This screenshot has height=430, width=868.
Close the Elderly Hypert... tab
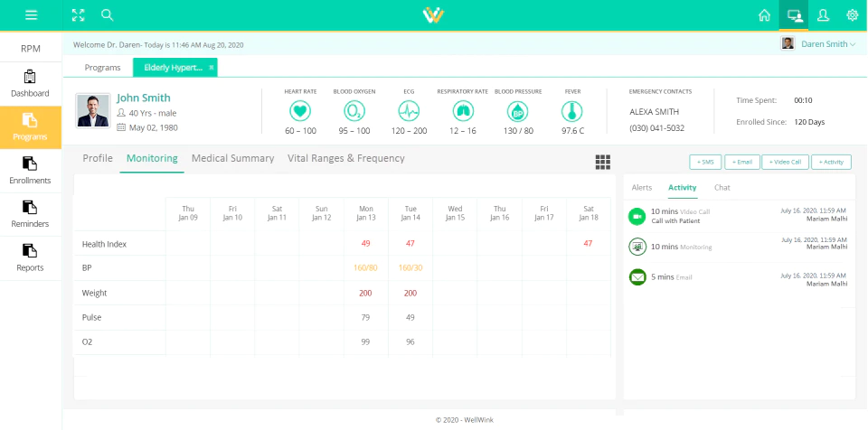(211, 68)
